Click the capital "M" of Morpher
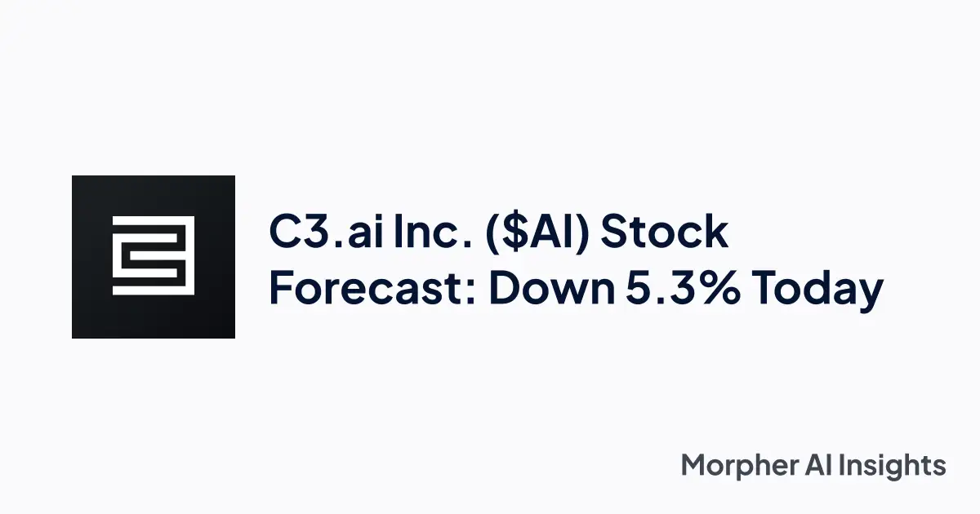The height and width of the screenshot is (514, 980). click(x=695, y=466)
